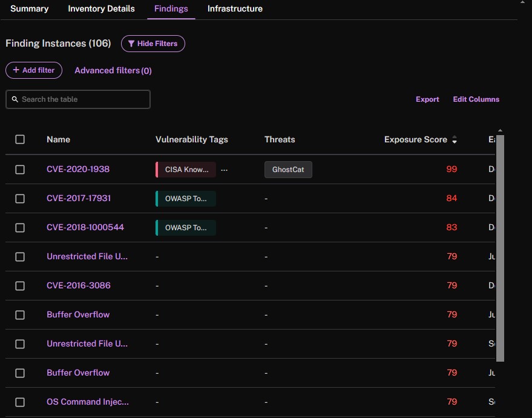Sort by Exposure Score arrow icon
The width and height of the screenshot is (532, 418).
[x=455, y=139]
